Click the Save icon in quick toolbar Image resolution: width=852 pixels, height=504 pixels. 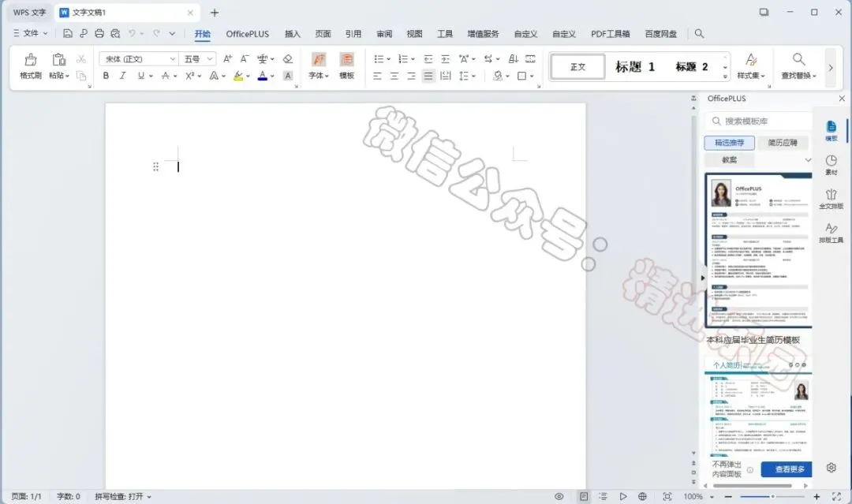[67, 34]
